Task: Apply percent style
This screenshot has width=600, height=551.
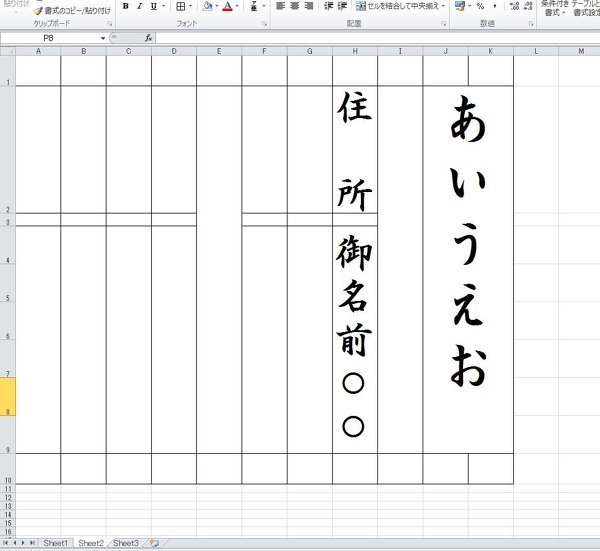Action: click(481, 6)
